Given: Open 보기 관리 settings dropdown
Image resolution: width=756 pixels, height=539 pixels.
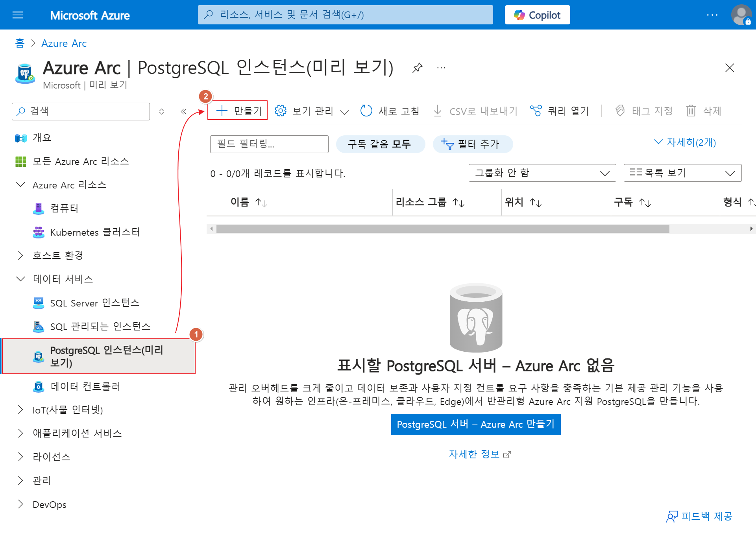Looking at the screenshot, I should tap(312, 111).
